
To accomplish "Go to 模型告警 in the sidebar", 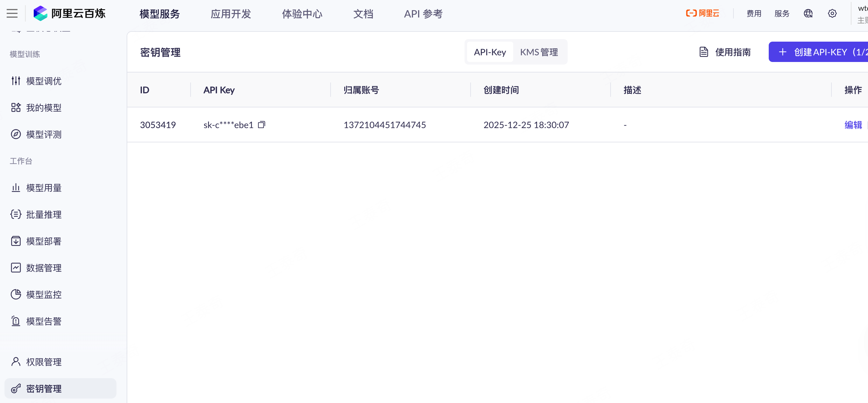I will [x=44, y=321].
